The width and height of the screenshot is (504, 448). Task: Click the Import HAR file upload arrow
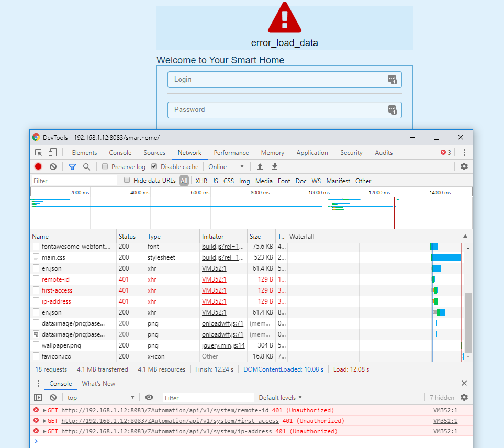pos(260,166)
